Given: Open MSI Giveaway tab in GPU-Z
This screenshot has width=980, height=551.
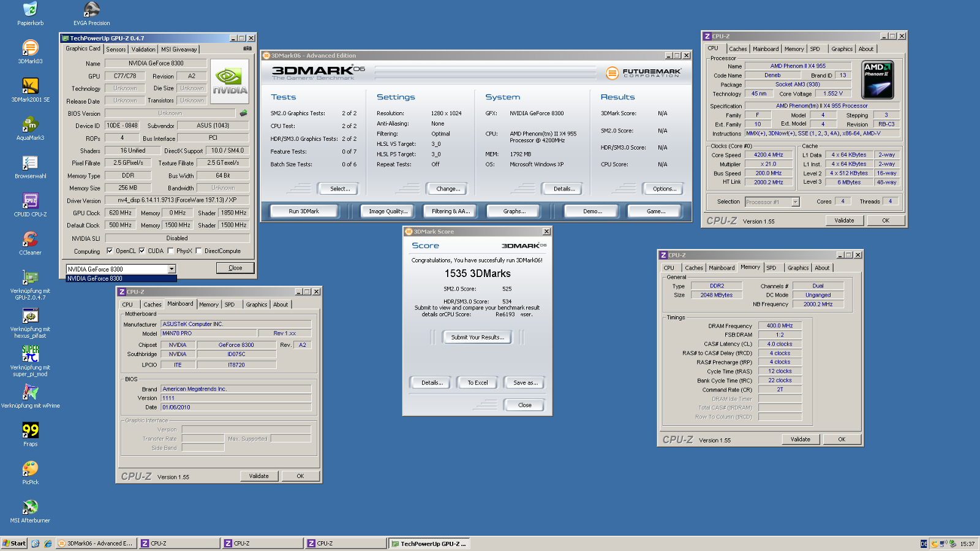Looking at the screenshot, I should [x=179, y=50].
